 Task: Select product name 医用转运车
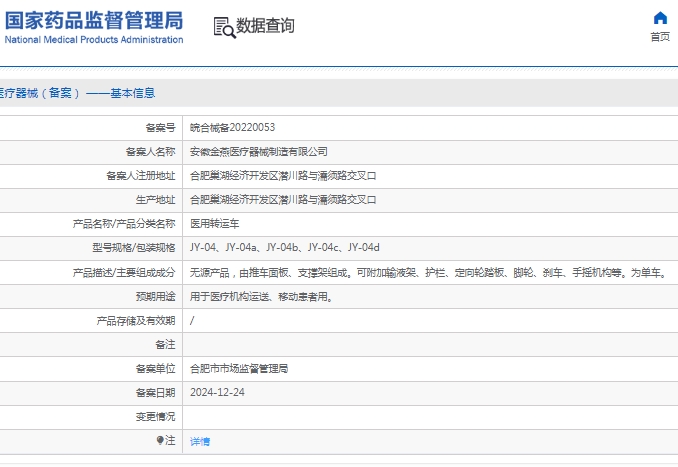coord(214,224)
